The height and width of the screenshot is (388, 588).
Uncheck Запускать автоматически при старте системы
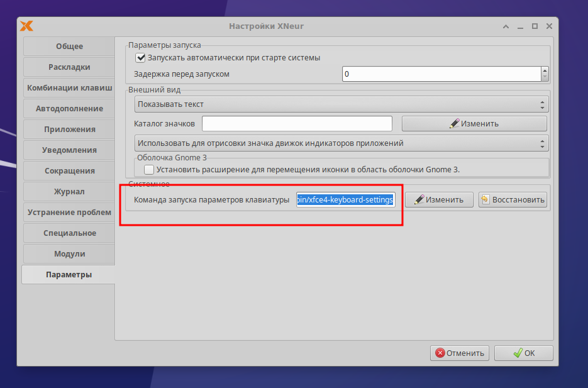[x=139, y=57]
